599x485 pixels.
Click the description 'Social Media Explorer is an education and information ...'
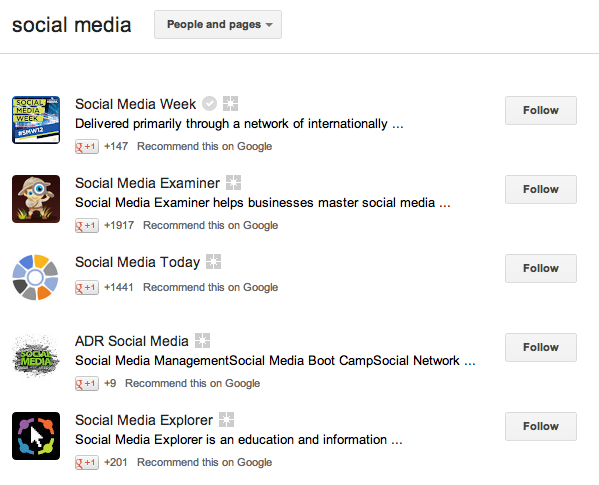coord(239,440)
